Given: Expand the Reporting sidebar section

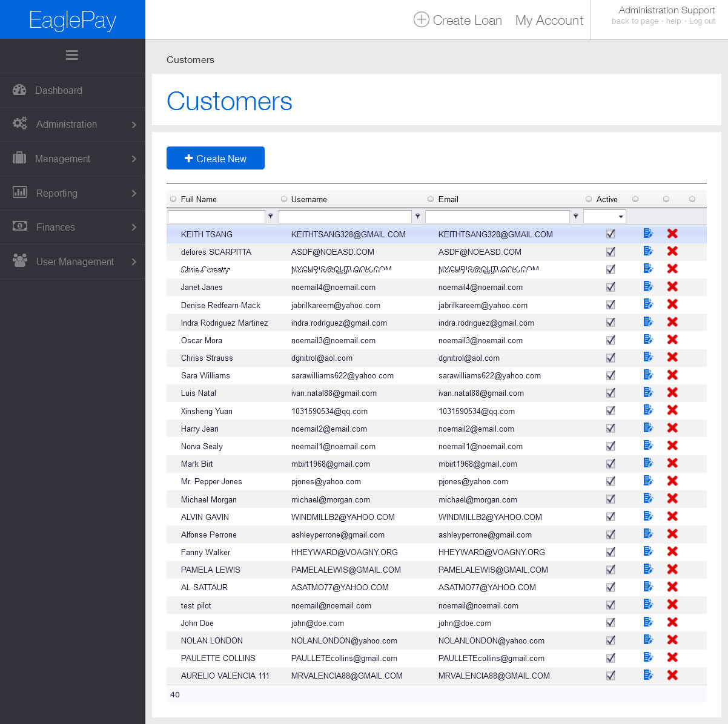Looking at the screenshot, I should pyautogui.click(x=73, y=193).
